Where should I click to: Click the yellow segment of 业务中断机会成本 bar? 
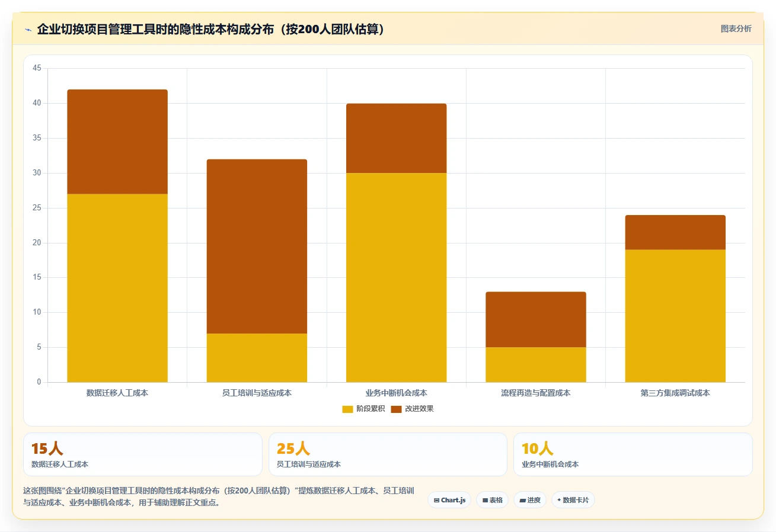[397, 277]
